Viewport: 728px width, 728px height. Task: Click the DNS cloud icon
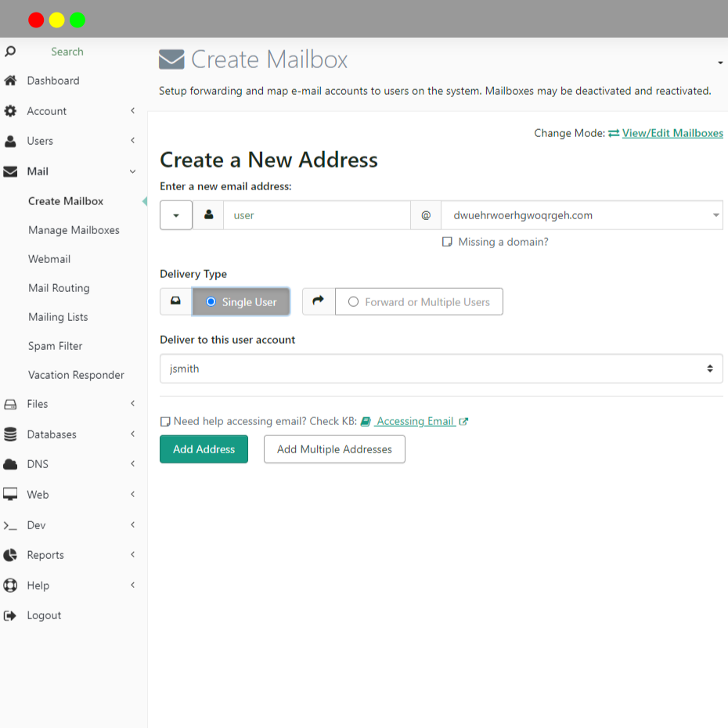(x=10, y=464)
